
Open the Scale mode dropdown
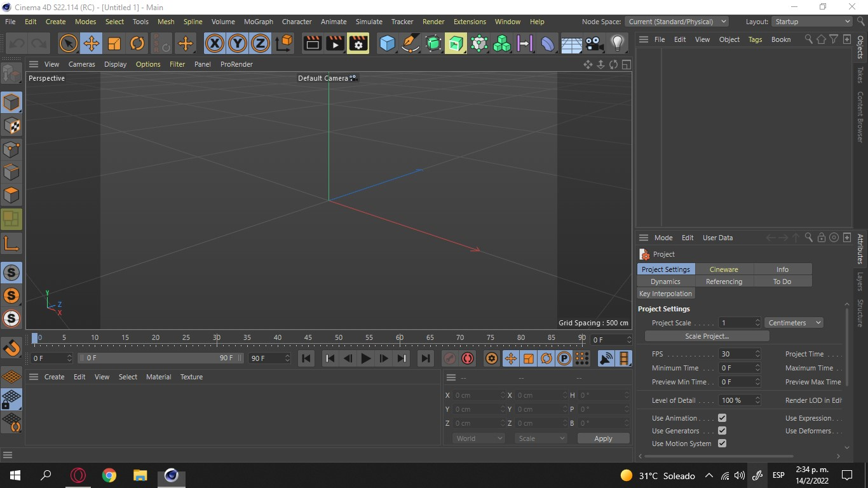click(541, 438)
